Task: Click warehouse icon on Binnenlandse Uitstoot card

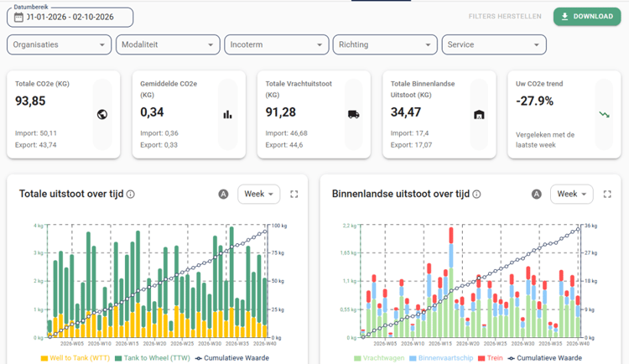Action: coord(479,115)
